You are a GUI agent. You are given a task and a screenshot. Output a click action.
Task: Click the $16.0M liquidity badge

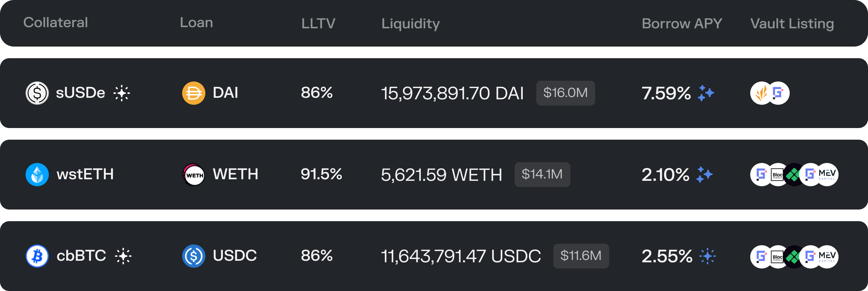click(x=566, y=93)
